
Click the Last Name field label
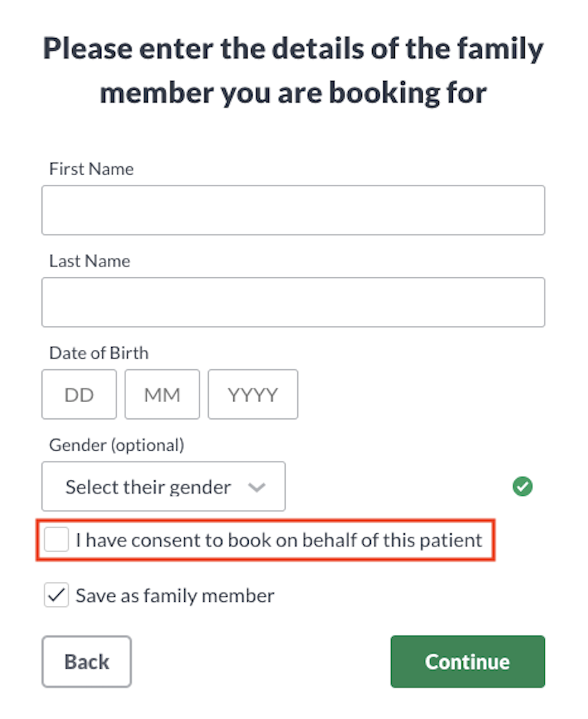pyautogui.click(x=90, y=261)
